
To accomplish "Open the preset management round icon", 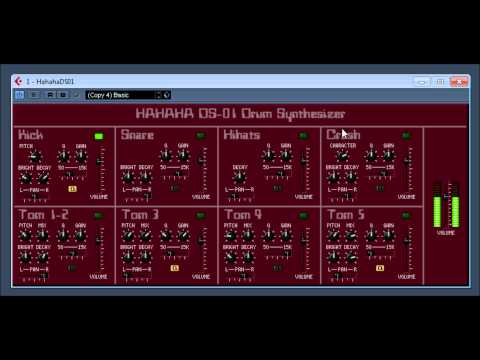I will pos(167,95).
